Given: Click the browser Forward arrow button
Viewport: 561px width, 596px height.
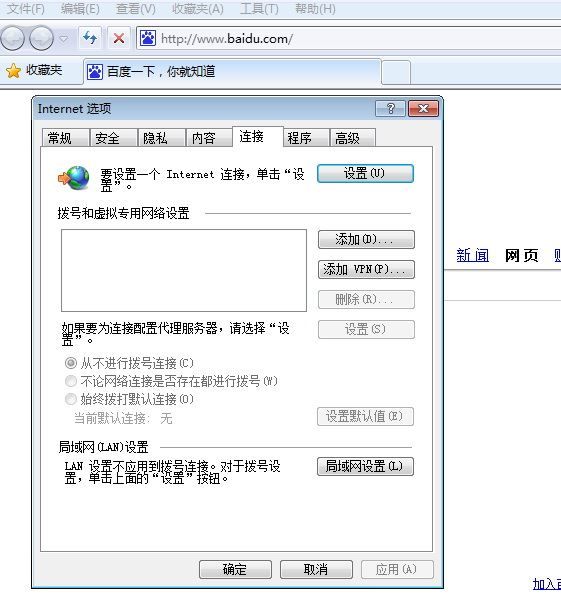Looking at the screenshot, I should [x=41, y=38].
